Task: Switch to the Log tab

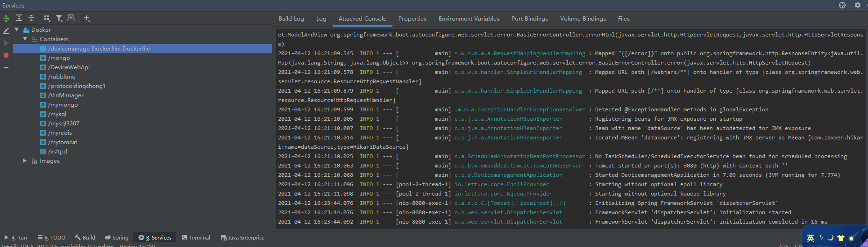Action: [x=321, y=19]
